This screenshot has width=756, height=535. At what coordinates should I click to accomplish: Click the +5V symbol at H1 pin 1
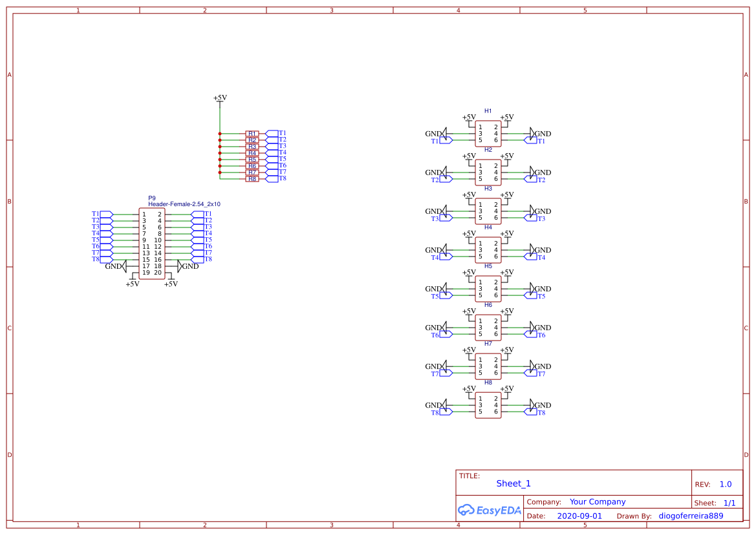tap(469, 120)
